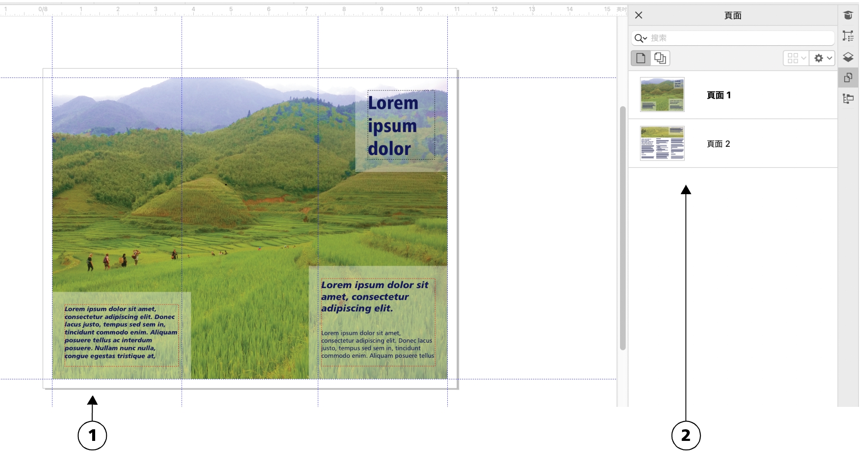Click the bold italic paragraph at bottom-left

pos(121,332)
